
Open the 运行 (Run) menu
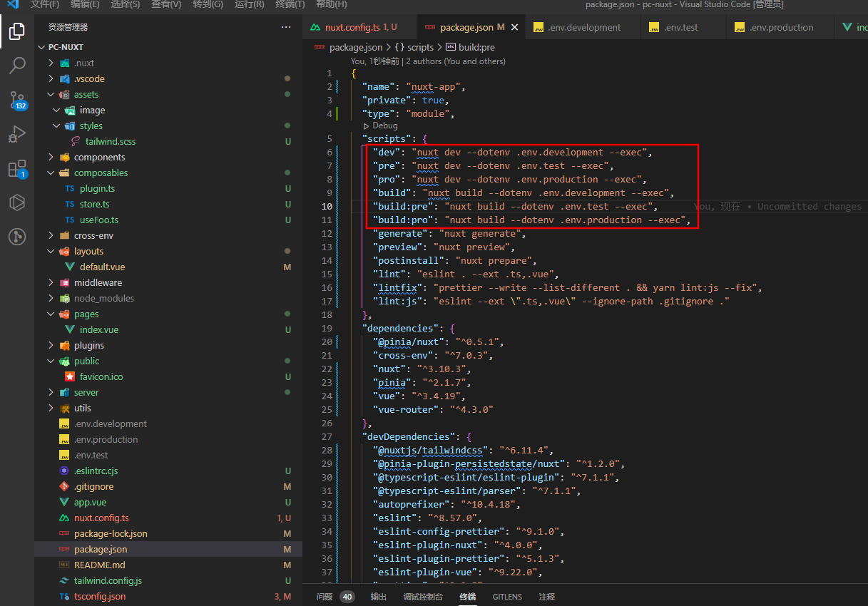(249, 4)
